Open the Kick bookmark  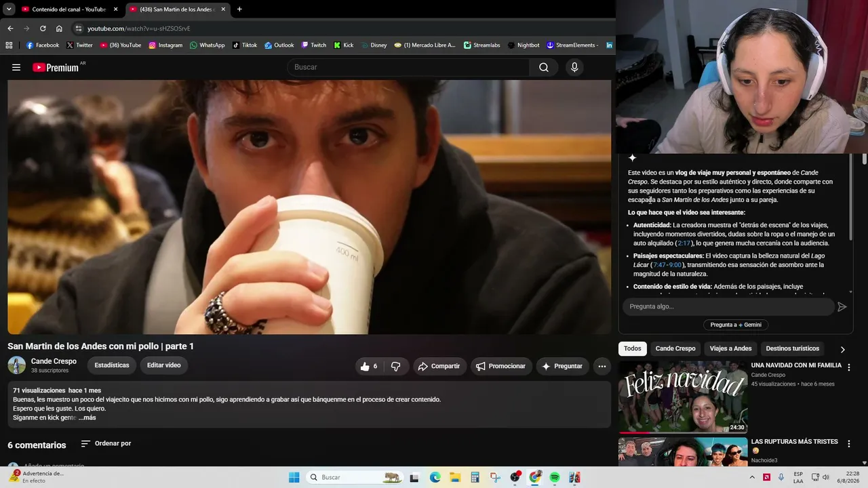point(344,45)
